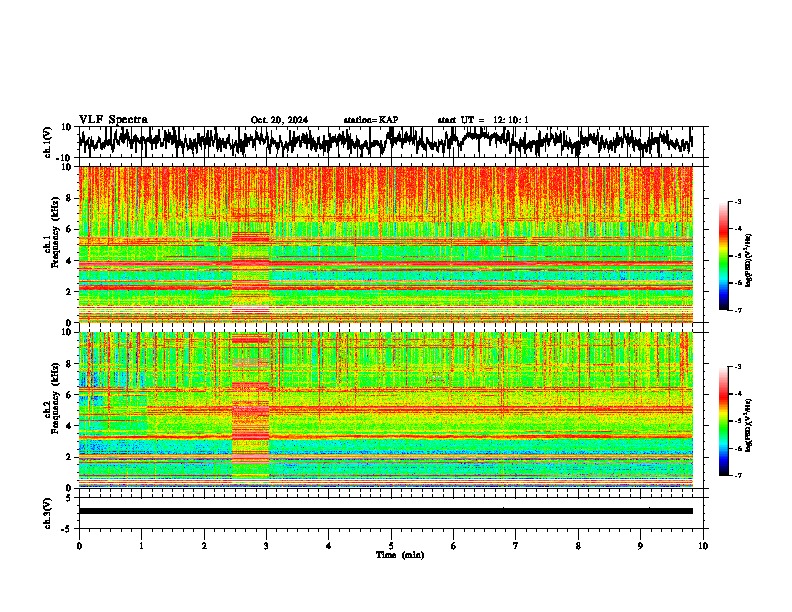
Task: Click the "8" kHz tick on ch.2 spectrogram
Action: [70, 364]
